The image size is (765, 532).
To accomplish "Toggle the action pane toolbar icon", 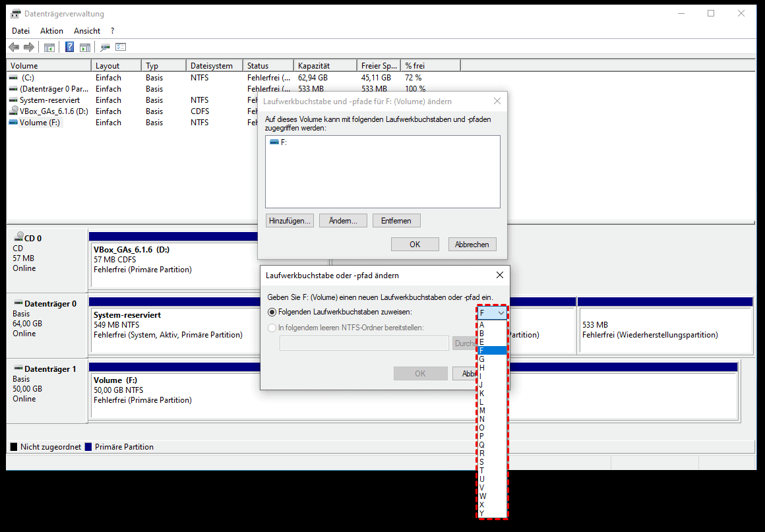I will pyautogui.click(x=85, y=47).
